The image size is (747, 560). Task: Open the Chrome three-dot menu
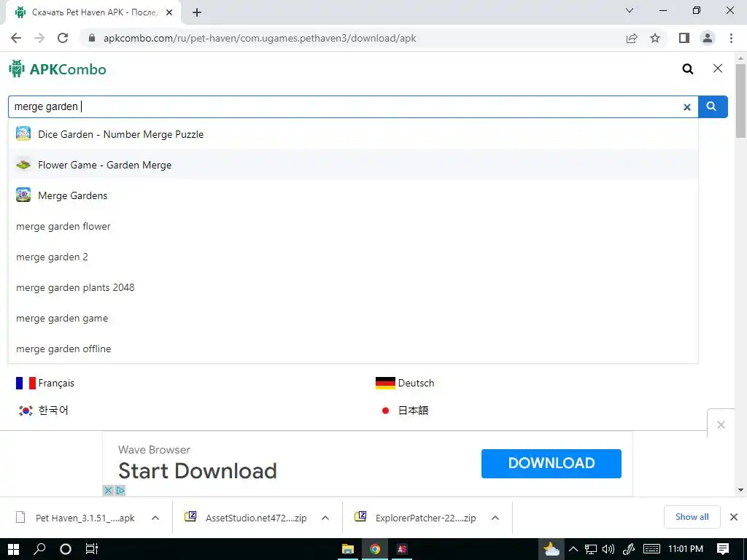point(731,38)
